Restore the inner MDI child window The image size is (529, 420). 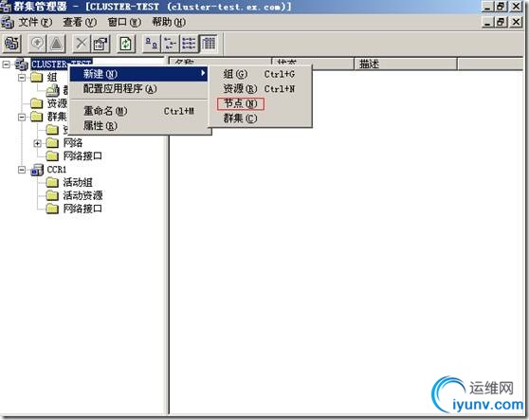click(x=501, y=22)
